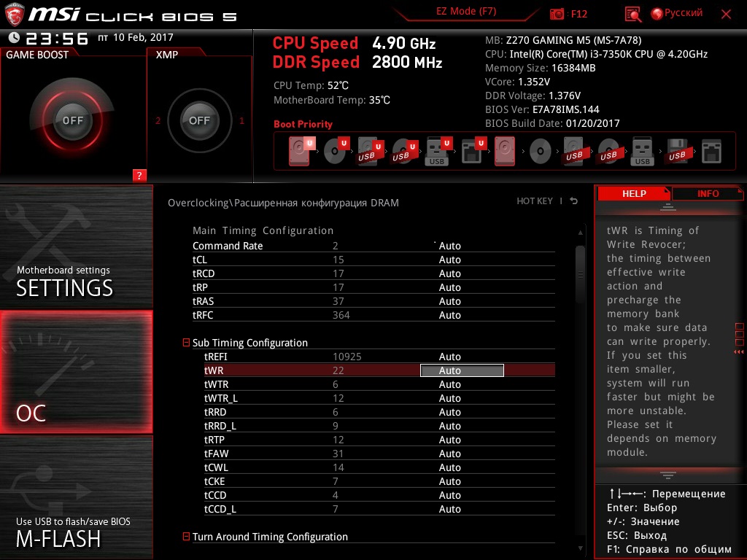747x560 pixels.
Task: Toggle the XMP OFF knob
Action: [x=199, y=120]
